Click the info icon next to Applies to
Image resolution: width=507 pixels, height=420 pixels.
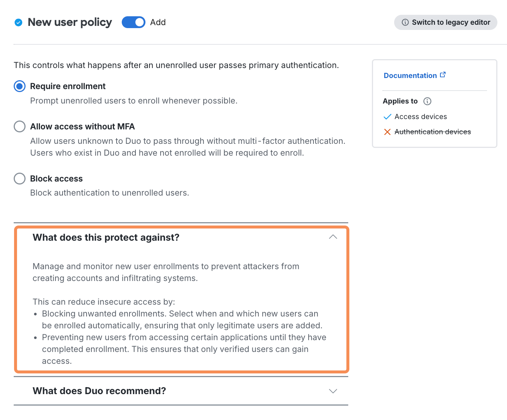pos(427,101)
